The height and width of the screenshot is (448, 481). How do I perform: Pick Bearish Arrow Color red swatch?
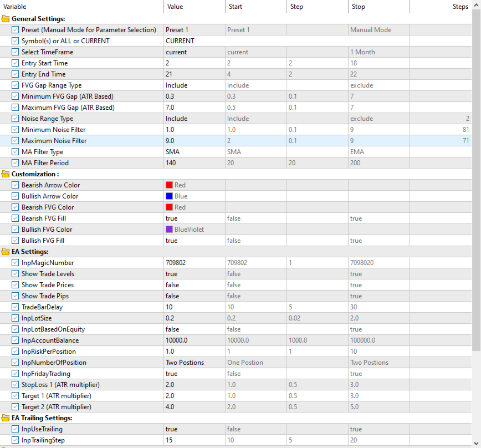pos(169,185)
